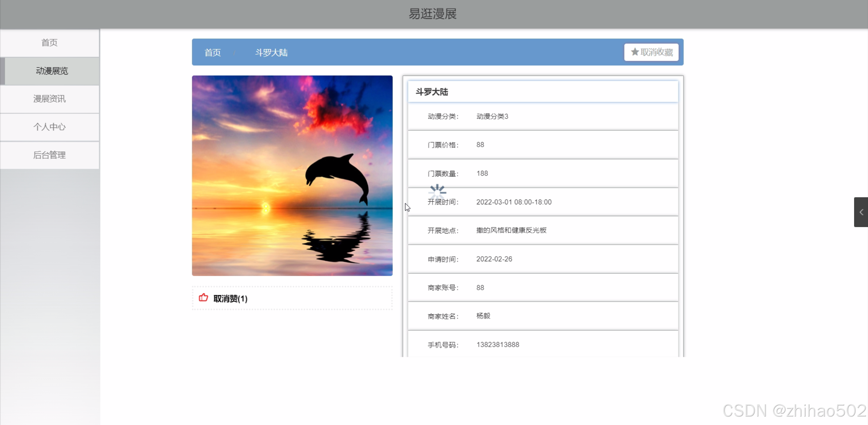Toggle the 取消赞(1) like control
868x425 pixels.
(230, 299)
